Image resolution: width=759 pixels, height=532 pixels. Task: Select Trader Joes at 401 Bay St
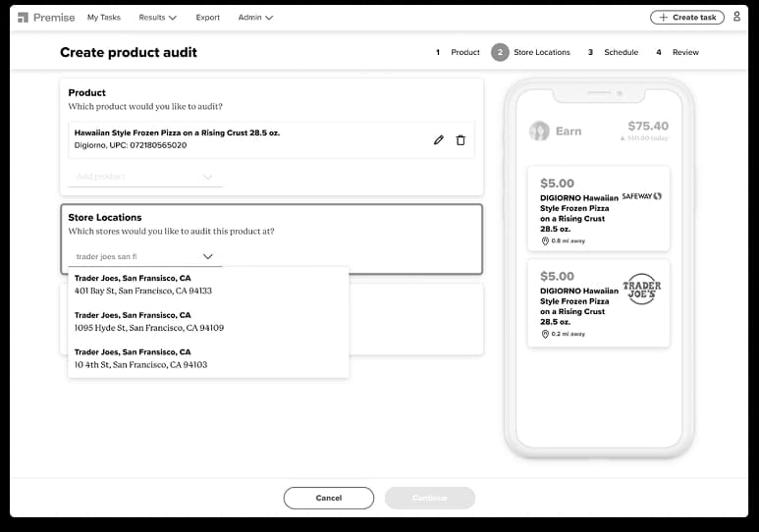pyautogui.click(x=208, y=285)
